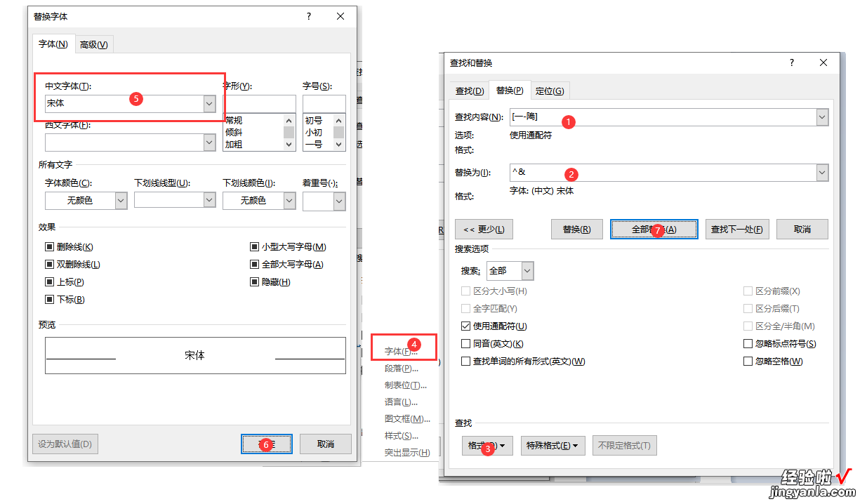Click 替换(R) button
Image resolution: width=867 pixels, height=504 pixels.
pos(577,230)
